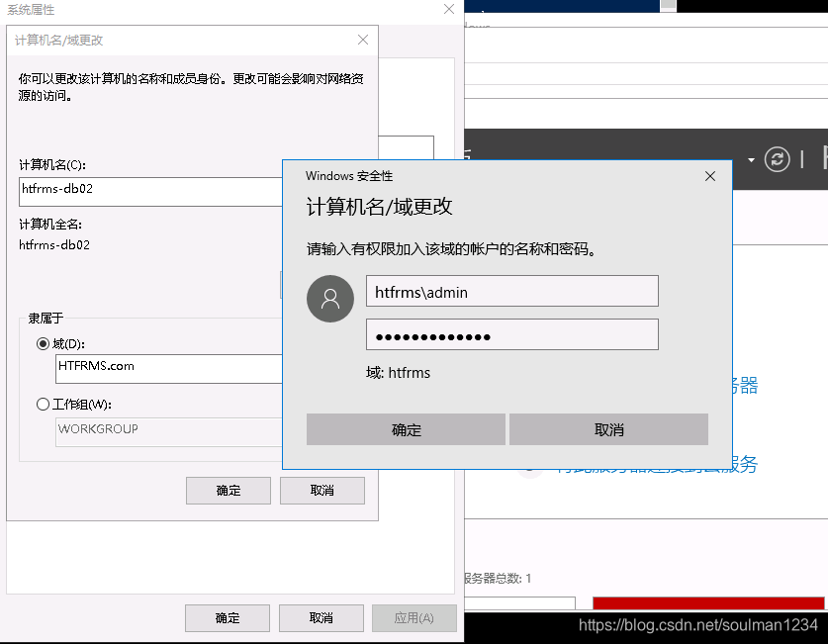This screenshot has width=828, height=644.
Task: Click 取消 at bottom of 系统属性 window
Action: click(322, 618)
